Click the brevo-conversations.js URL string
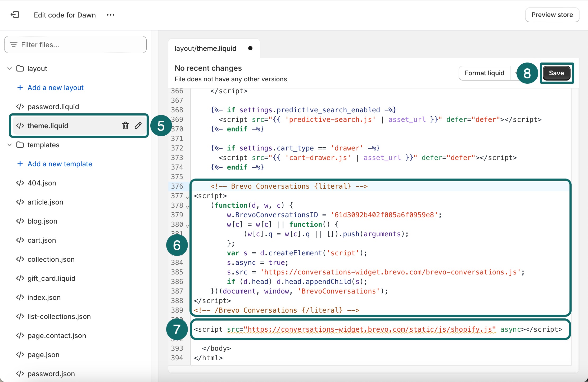 391,272
